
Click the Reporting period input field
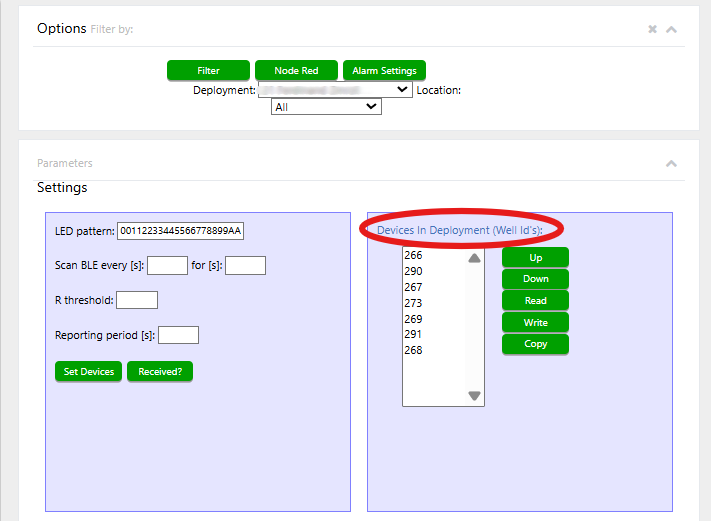(x=178, y=335)
